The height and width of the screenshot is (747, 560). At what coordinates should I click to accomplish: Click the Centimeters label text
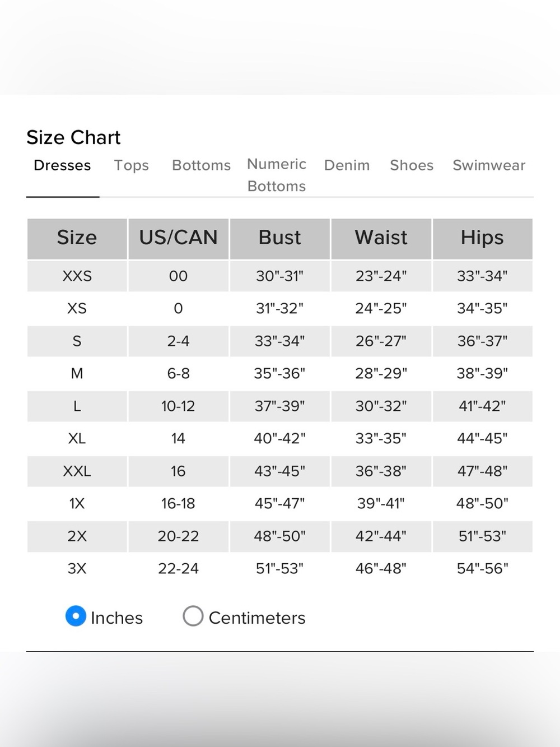(257, 618)
